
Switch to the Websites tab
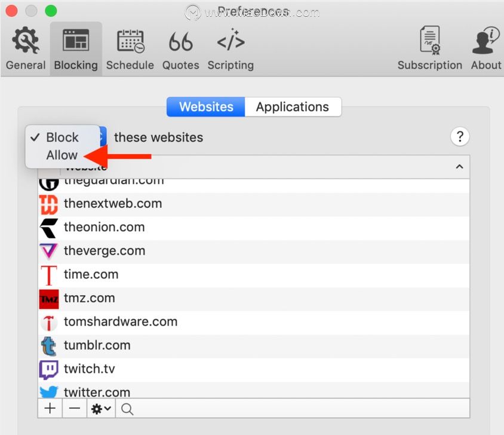point(205,107)
